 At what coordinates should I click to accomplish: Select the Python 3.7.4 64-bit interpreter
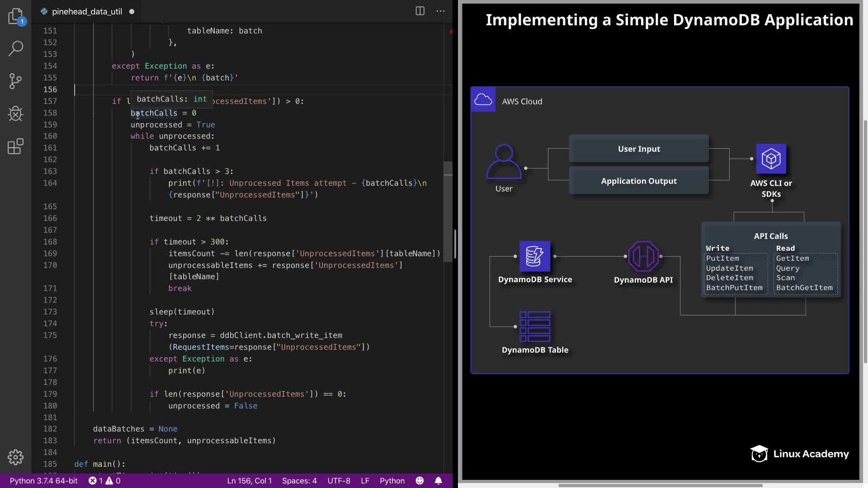[43, 481]
